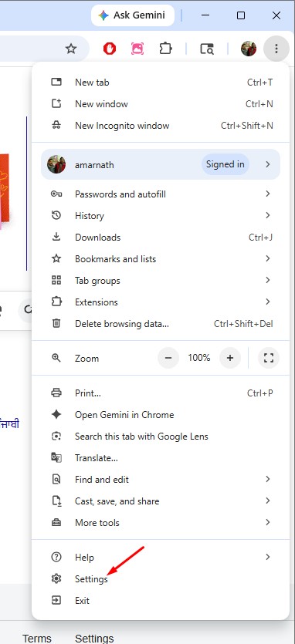Open Passwords and autofill
The height and width of the screenshot is (644, 295).
161,194
